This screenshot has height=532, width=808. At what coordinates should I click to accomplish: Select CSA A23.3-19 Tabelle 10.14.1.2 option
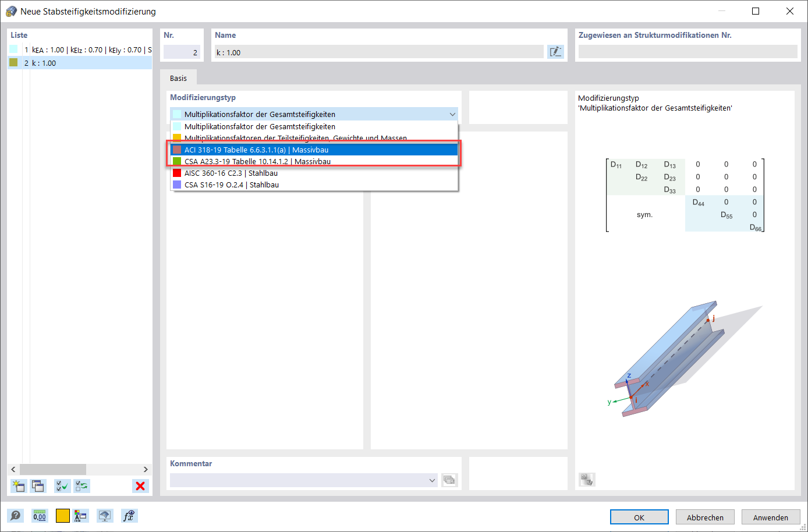point(314,161)
